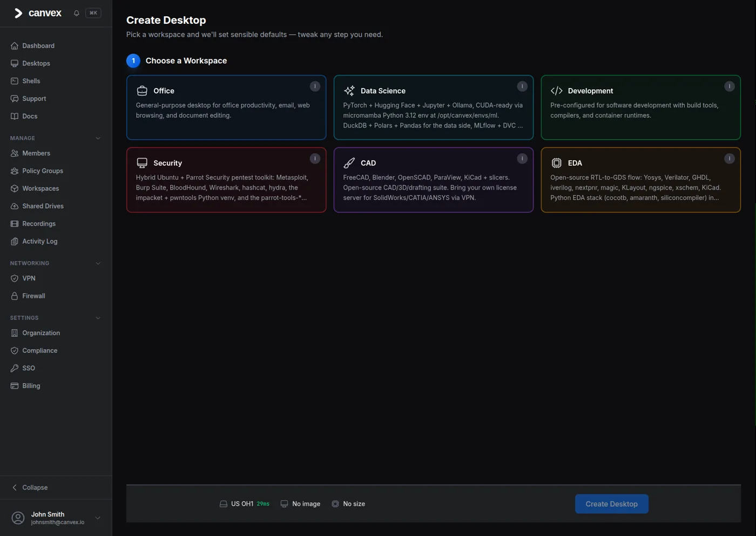Open VPN settings

click(x=56, y=278)
